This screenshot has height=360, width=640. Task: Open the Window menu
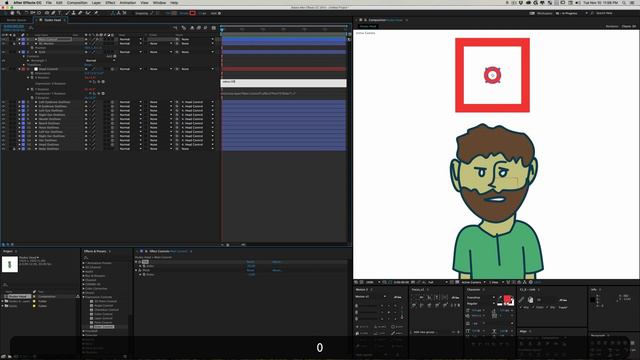pyautogui.click(x=159, y=2)
